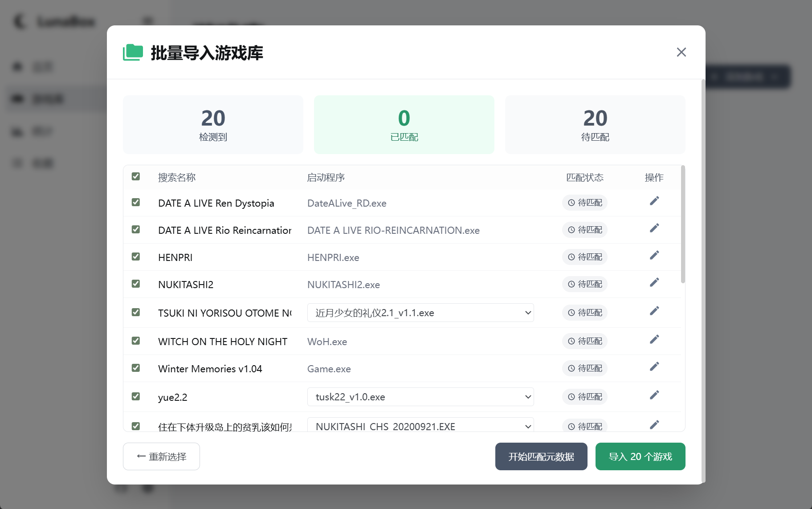Click the 开始匹配元数据 button

tap(541, 456)
